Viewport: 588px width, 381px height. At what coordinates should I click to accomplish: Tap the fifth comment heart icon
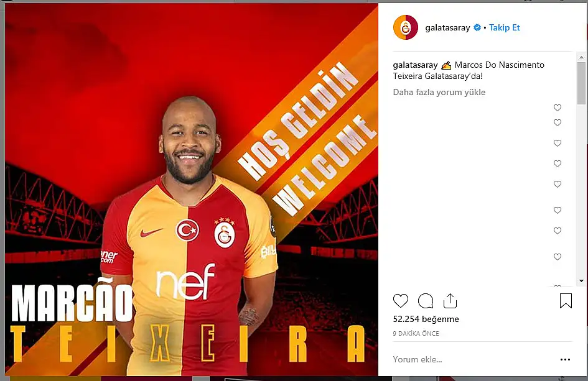click(x=558, y=185)
